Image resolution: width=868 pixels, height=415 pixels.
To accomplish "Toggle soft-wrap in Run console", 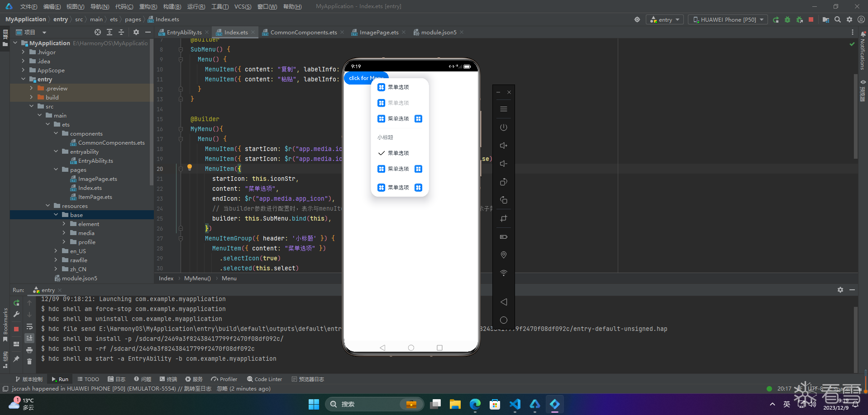I will pyautogui.click(x=29, y=327).
